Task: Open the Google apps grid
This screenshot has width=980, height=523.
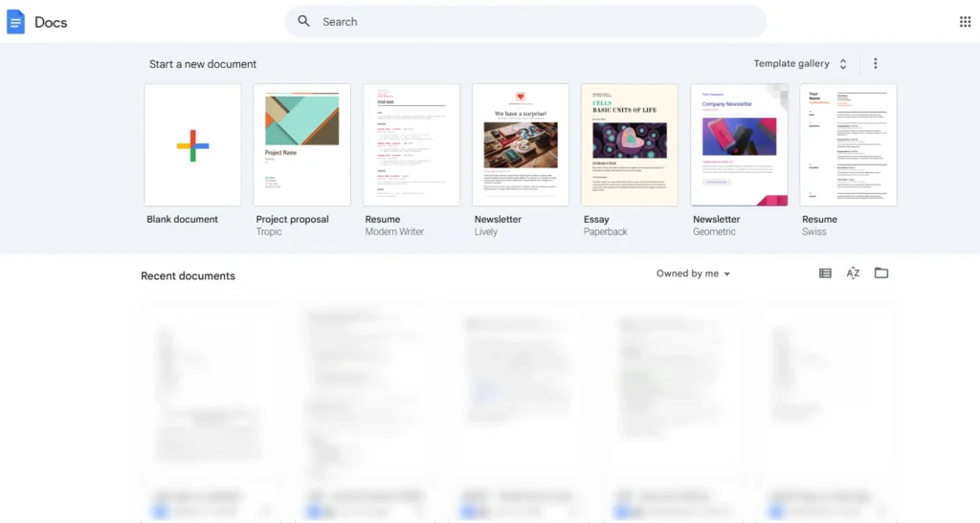Action: pyautogui.click(x=965, y=22)
